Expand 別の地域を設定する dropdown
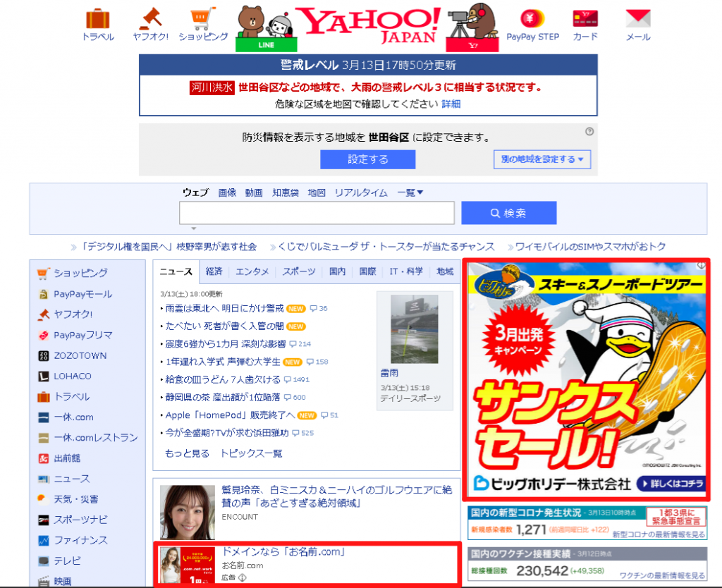 542,159
